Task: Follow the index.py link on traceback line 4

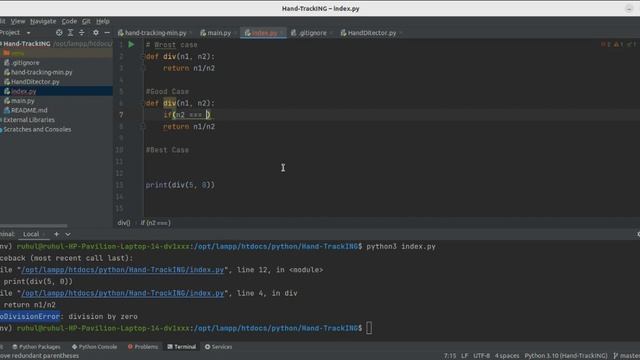Action: (122, 293)
